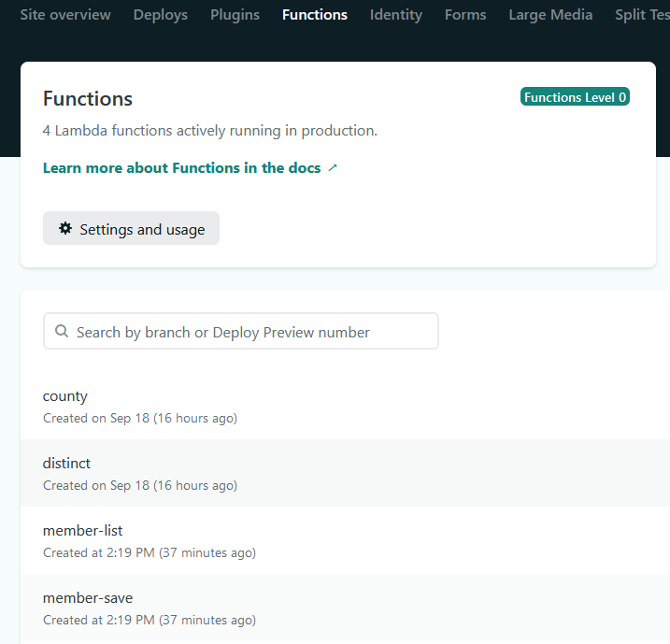The height and width of the screenshot is (644, 670).
Task: Open Learn more about Functions docs link
Action: click(181, 168)
